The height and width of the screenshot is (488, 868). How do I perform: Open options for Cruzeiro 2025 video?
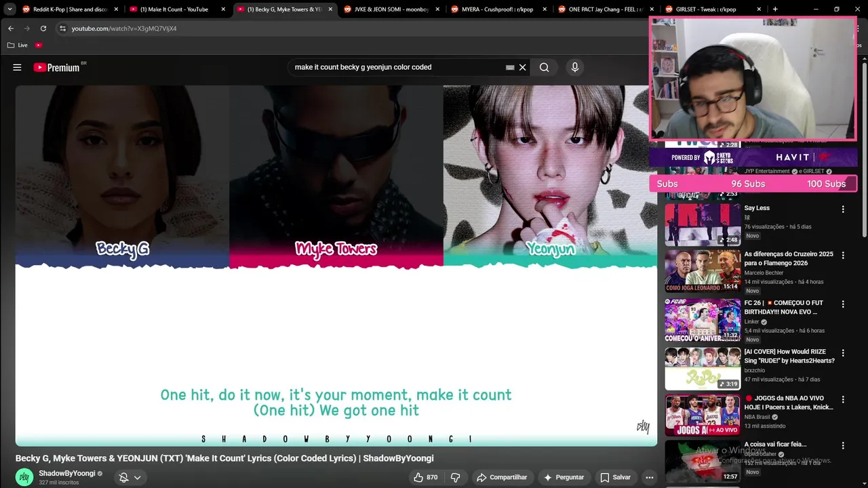[843, 256]
